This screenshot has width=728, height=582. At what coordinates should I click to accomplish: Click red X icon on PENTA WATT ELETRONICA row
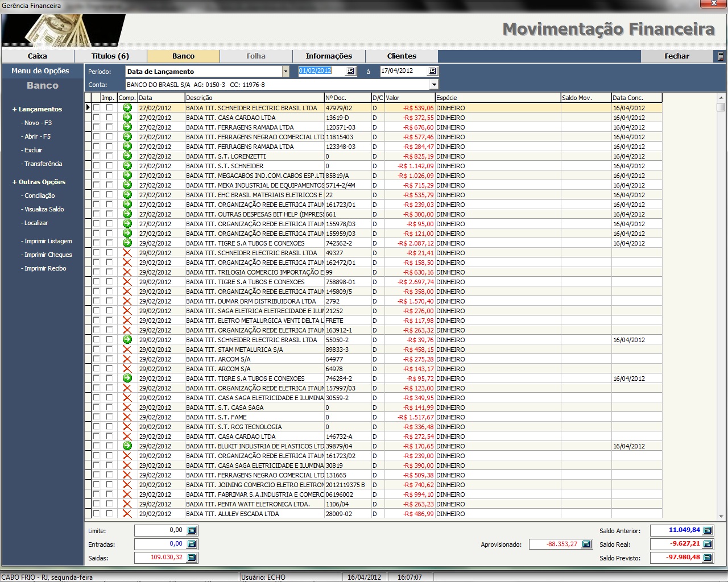point(127,504)
